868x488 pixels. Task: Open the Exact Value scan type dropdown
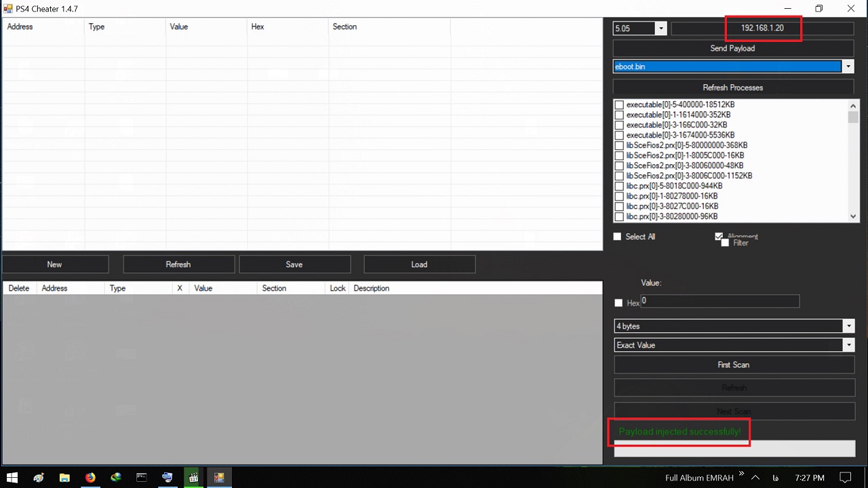coord(848,345)
